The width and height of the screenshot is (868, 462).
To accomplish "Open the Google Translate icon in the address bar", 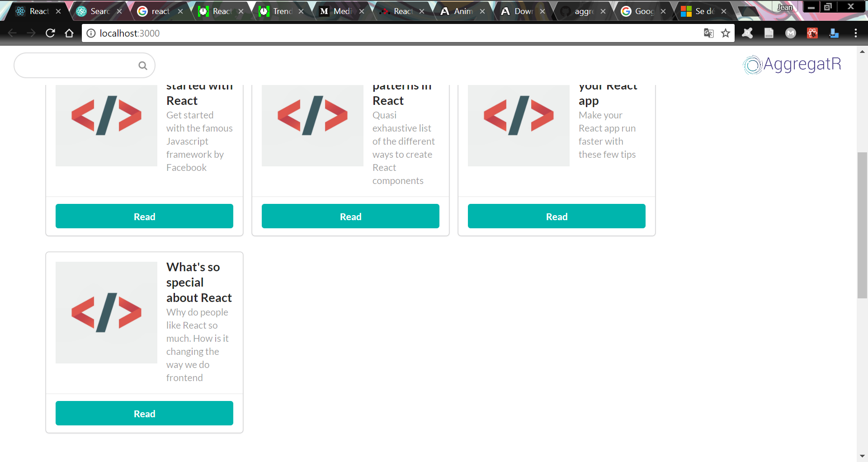I will click(708, 33).
